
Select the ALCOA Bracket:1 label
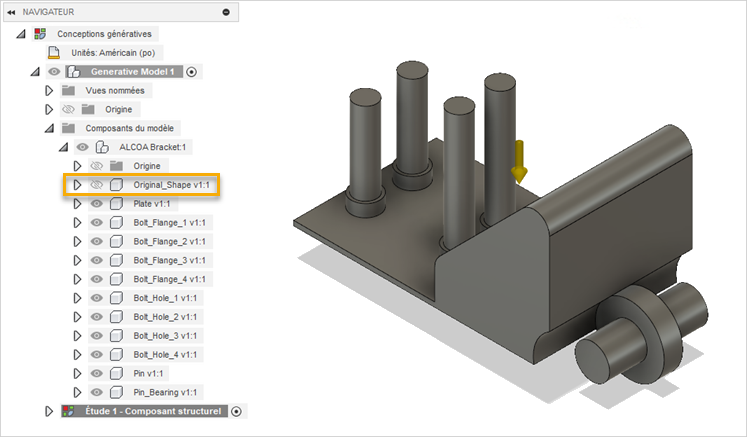[152, 147]
